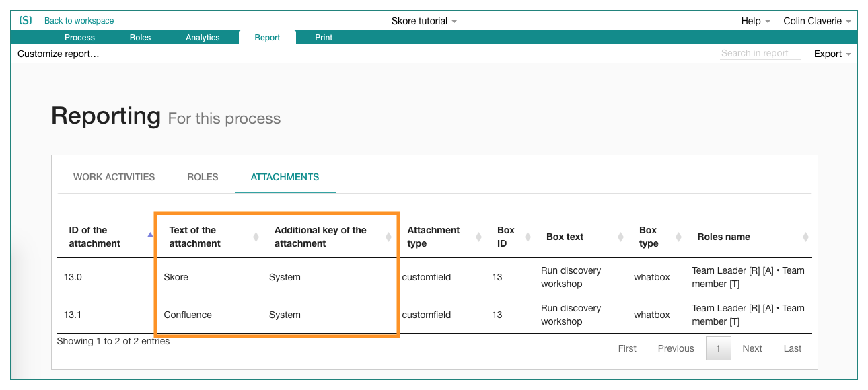The height and width of the screenshot is (390, 868).
Task: Select the Report tab
Action: point(267,38)
